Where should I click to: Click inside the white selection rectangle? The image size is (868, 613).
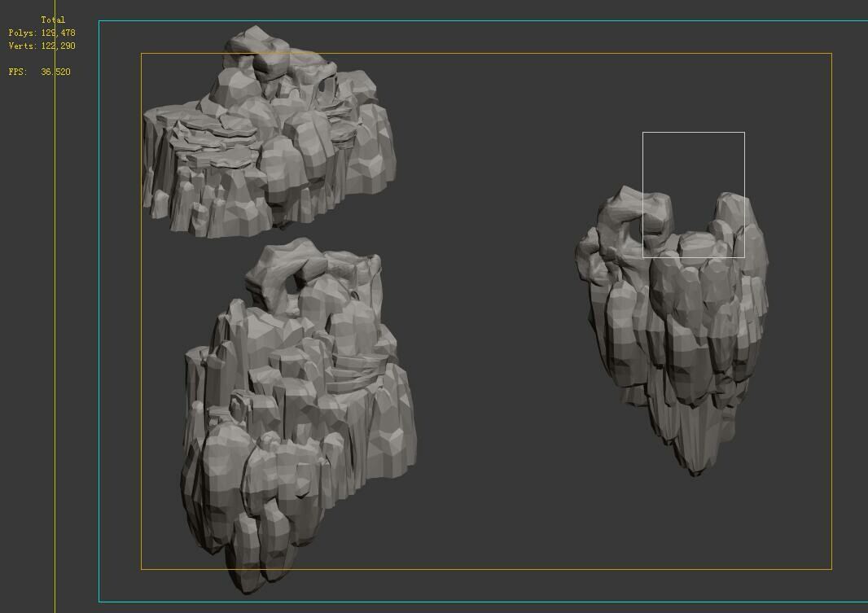click(x=694, y=163)
